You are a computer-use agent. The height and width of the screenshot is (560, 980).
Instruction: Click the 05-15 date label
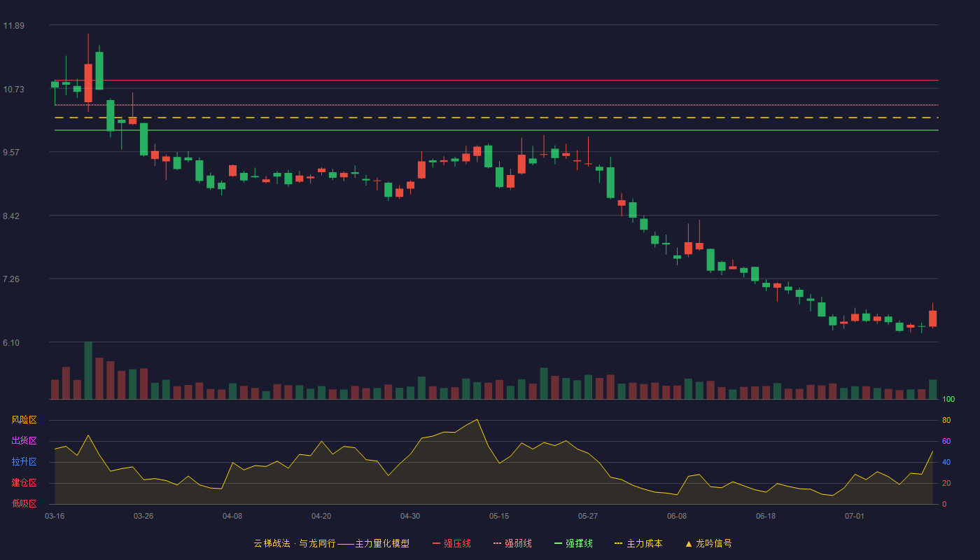[499, 516]
